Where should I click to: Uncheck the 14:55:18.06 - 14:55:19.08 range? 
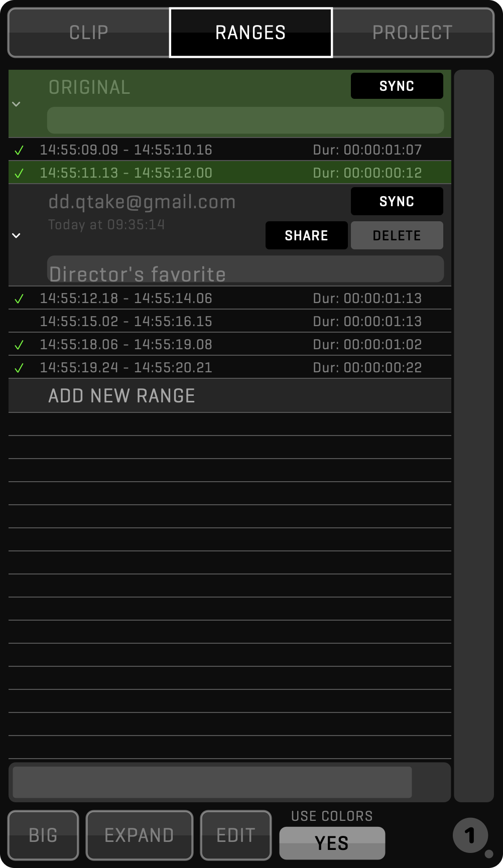pos(19,345)
